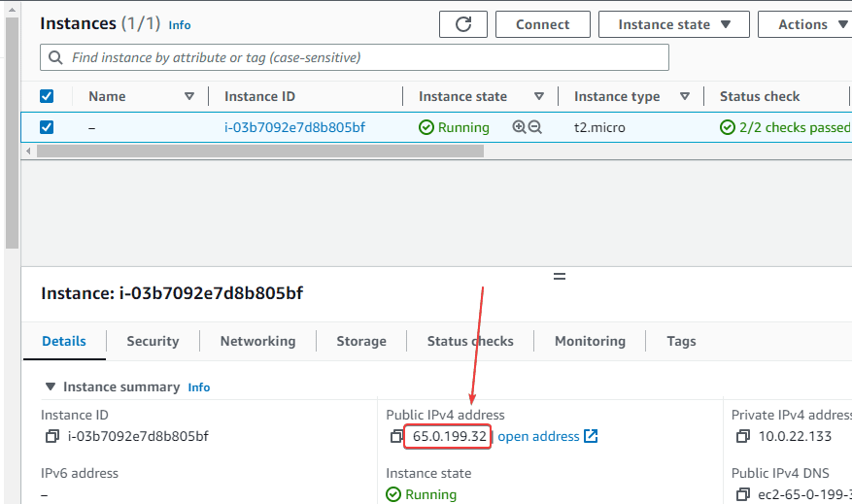852x504 pixels.
Task: Open the Networking tab
Action: tap(258, 341)
